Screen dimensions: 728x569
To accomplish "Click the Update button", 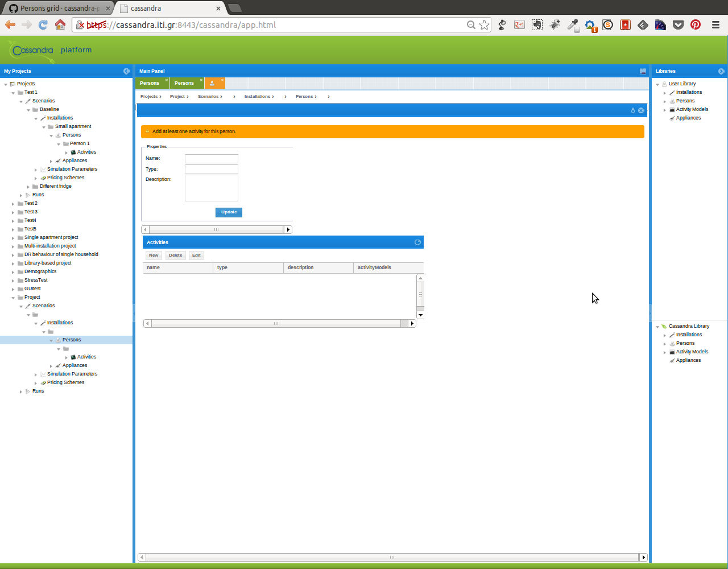I will tap(229, 212).
